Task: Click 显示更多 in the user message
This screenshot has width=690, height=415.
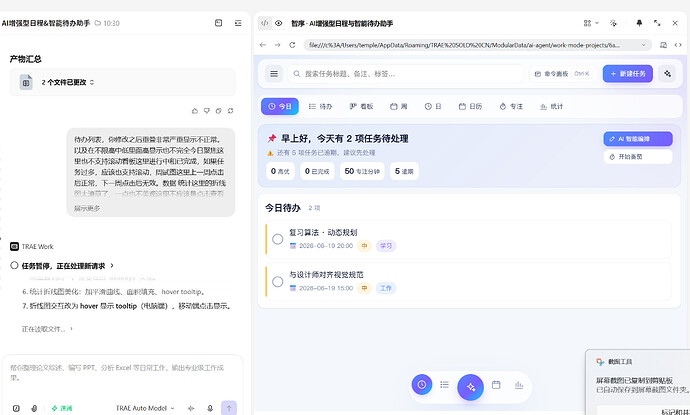Action: [87, 208]
